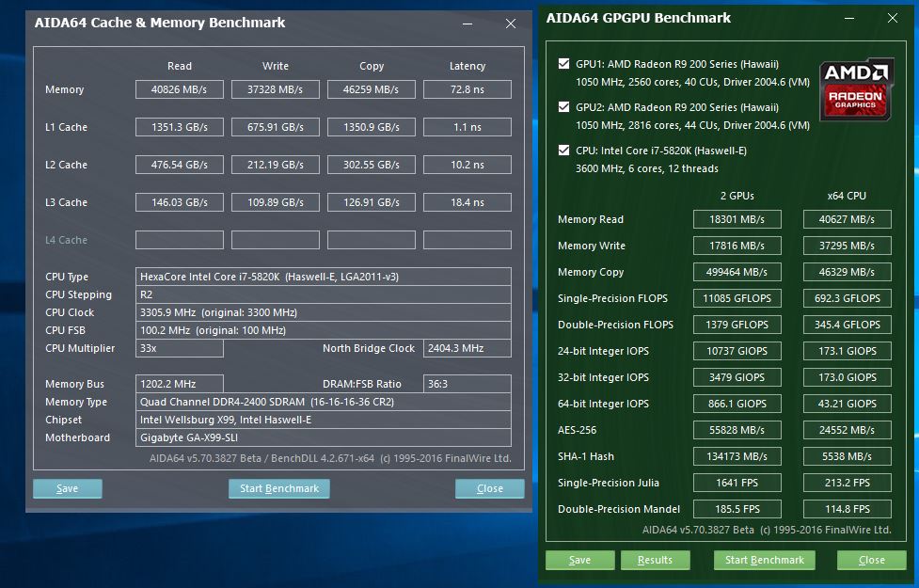This screenshot has width=919, height=588.
Task: Select Single-Precision FLOPS 11085 GFLOPS value
Action: (737, 298)
